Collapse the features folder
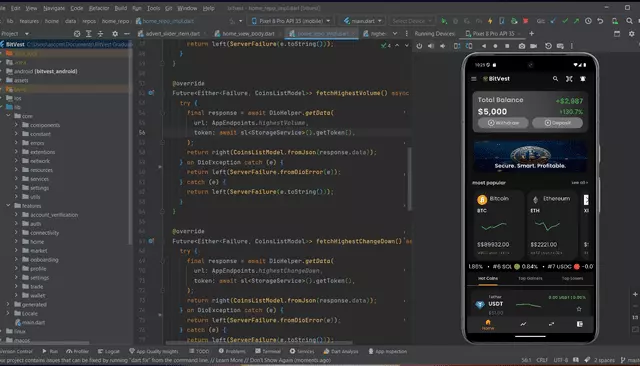Viewport: 640px width, 366px height. 8,206
